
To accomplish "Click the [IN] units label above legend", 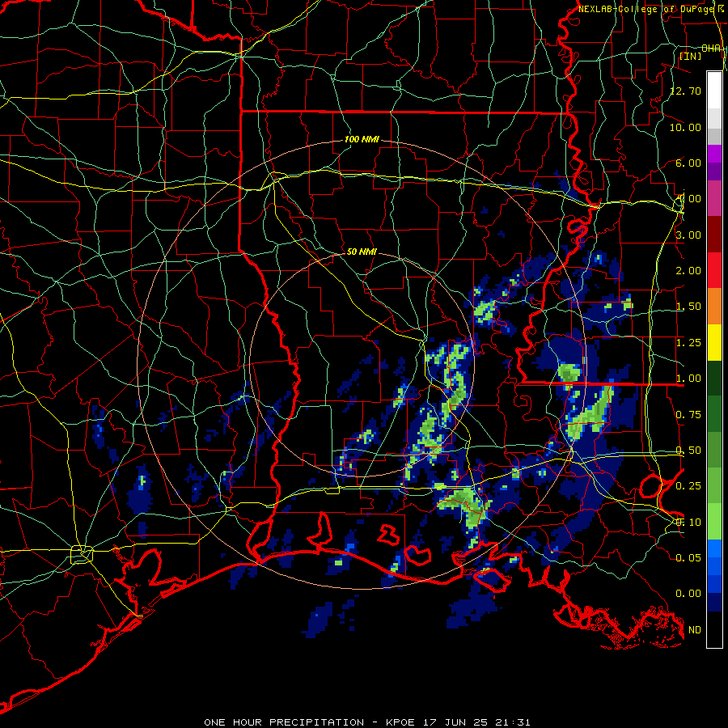I will 691,56.
